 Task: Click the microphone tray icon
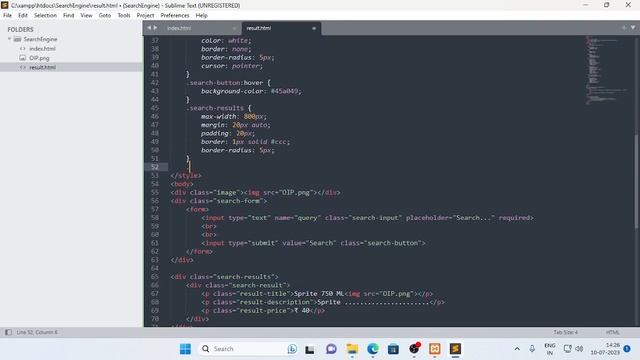click(532, 349)
